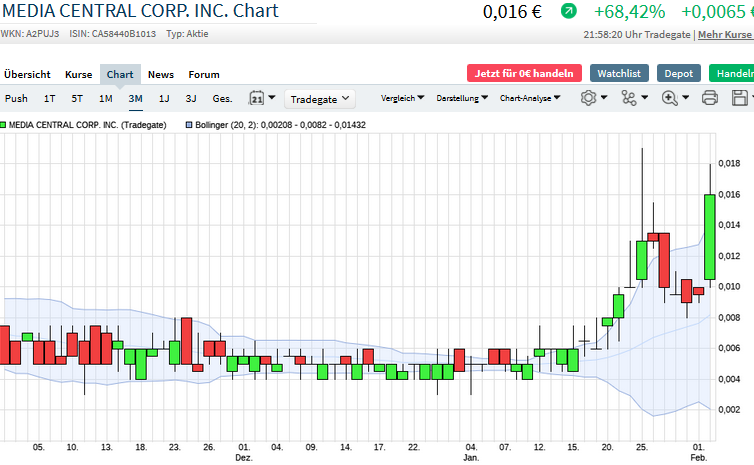
Task: Click the 0,018 y-axis price label
Action: coord(729,163)
